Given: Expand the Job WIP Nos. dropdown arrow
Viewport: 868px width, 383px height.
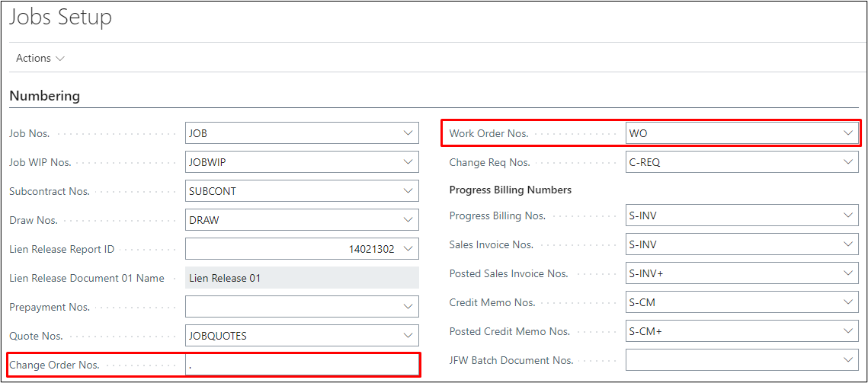Looking at the screenshot, I should pos(408,161).
